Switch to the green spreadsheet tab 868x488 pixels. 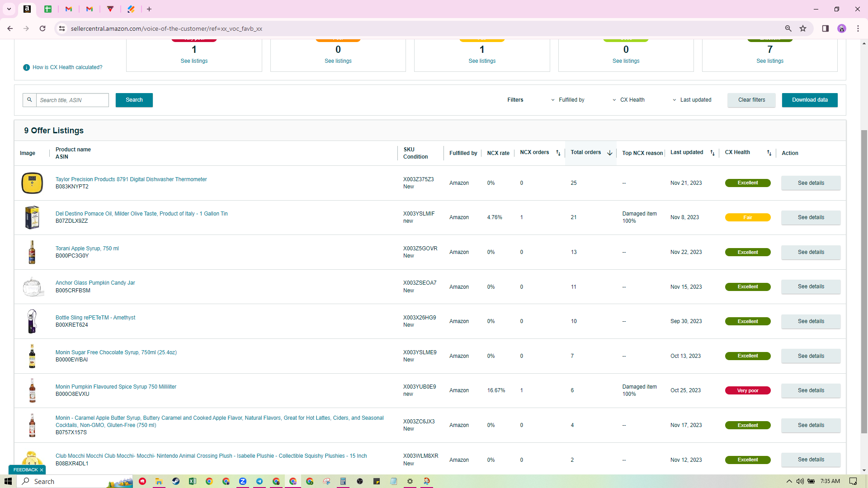[48, 9]
